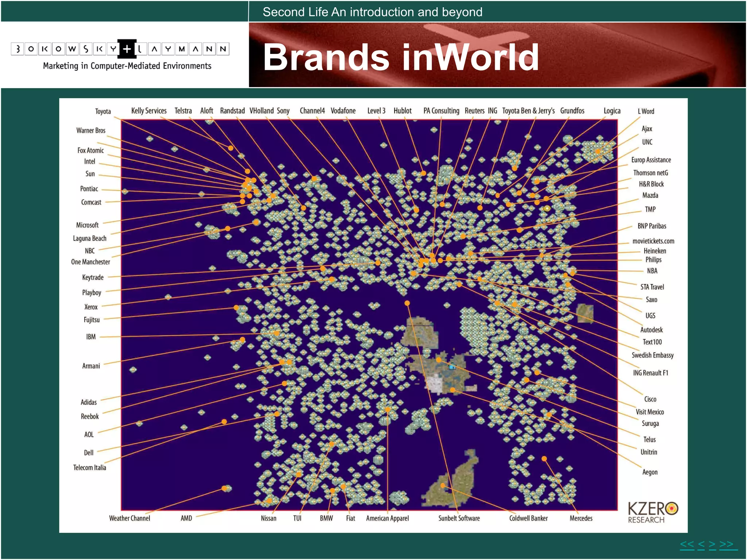Click the 'Logica' label
The width and height of the screenshot is (747, 560).
(612, 111)
